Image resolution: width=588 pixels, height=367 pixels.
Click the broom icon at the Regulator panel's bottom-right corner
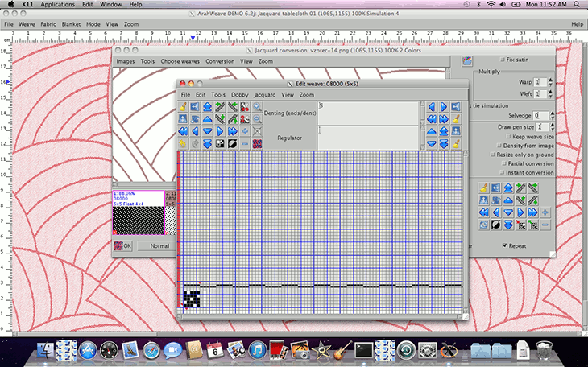click(x=456, y=143)
